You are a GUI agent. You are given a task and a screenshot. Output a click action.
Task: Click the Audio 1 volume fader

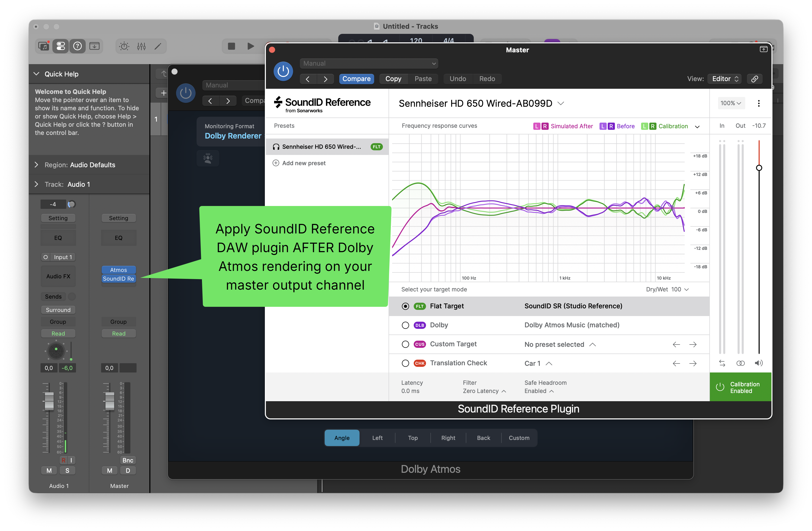point(49,401)
